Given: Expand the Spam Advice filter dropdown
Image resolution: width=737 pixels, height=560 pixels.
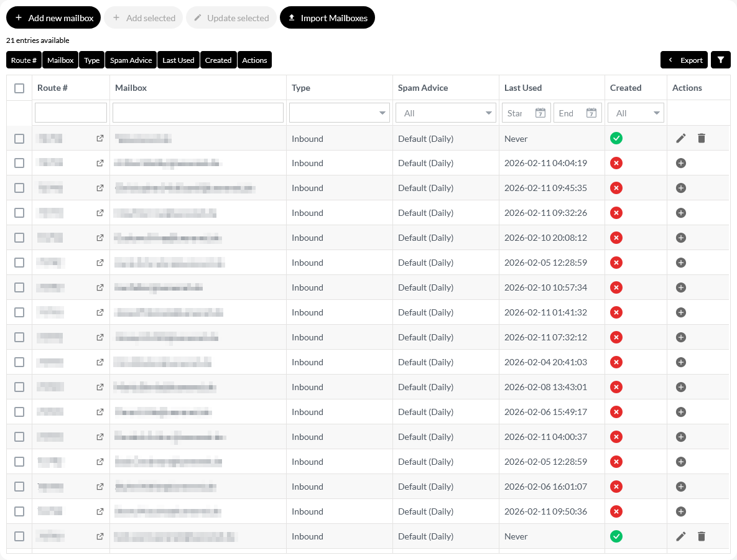Looking at the screenshot, I should tap(446, 113).
